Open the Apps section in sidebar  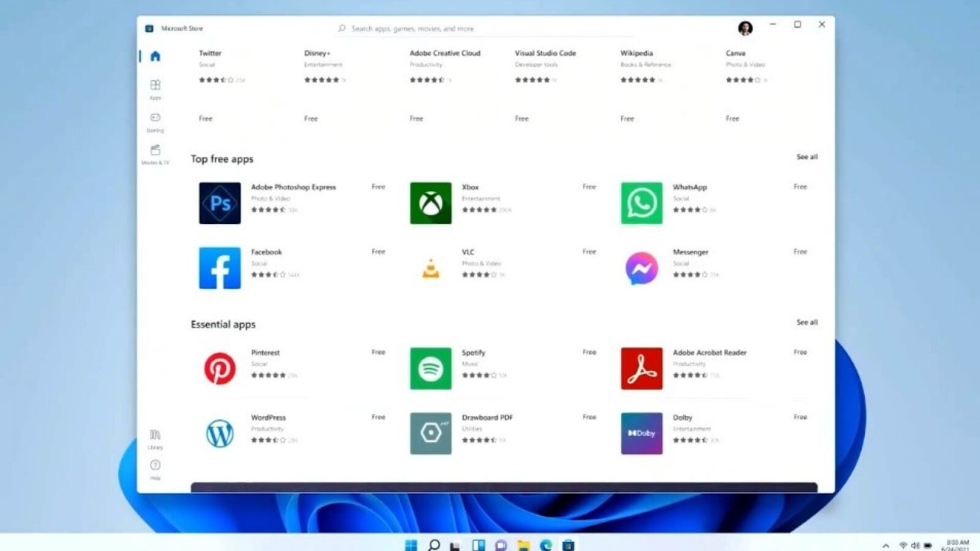(x=155, y=88)
